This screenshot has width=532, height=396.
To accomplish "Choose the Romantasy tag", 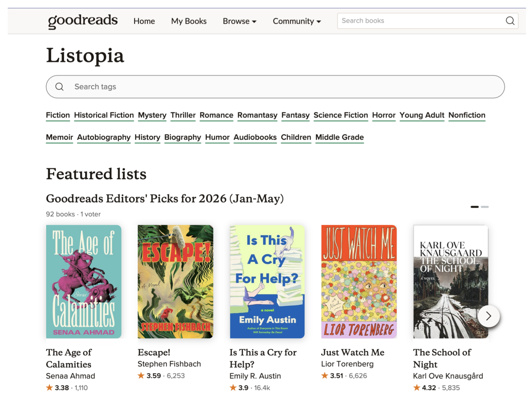I will (257, 115).
